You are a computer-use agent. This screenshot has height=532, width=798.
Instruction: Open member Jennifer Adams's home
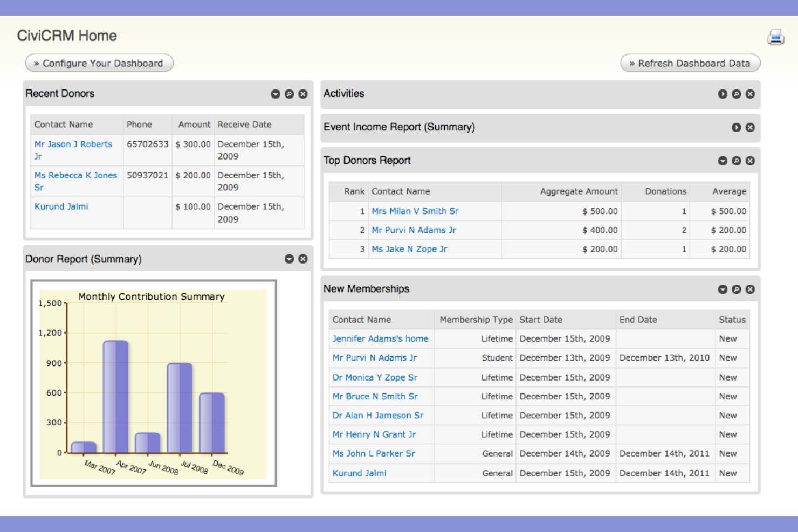coord(381,338)
